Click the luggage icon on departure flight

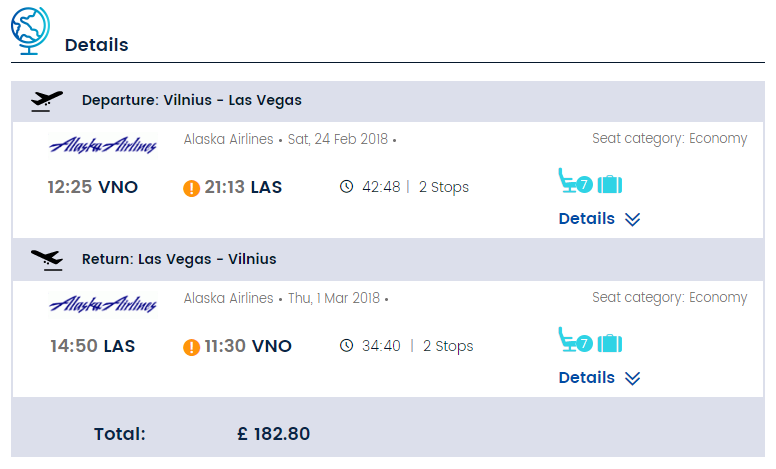tap(610, 185)
